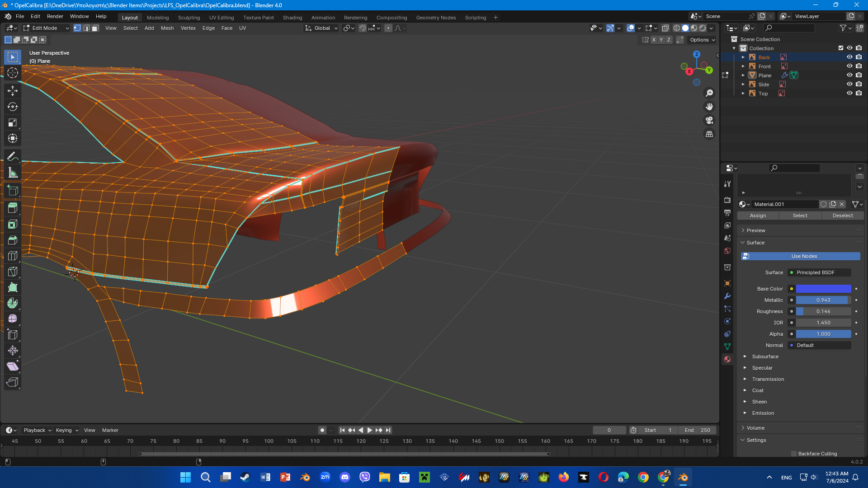Image resolution: width=868 pixels, height=488 pixels.
Task: Click the Deselect material button
Action: [842, 216]
